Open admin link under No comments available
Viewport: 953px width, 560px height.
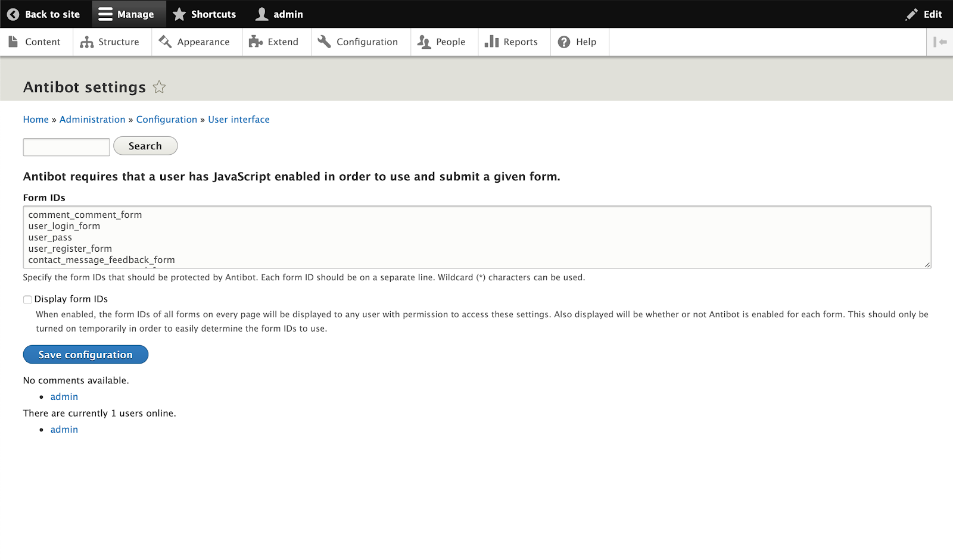64,397
